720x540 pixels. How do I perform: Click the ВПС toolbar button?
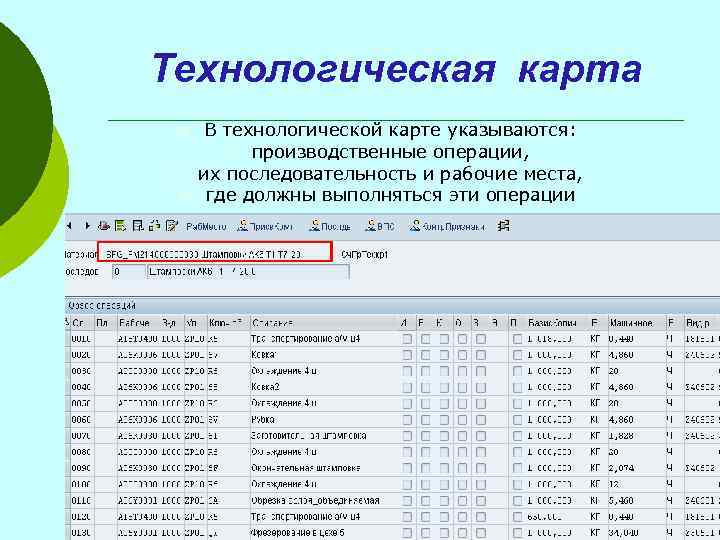(x=380, y=226)
